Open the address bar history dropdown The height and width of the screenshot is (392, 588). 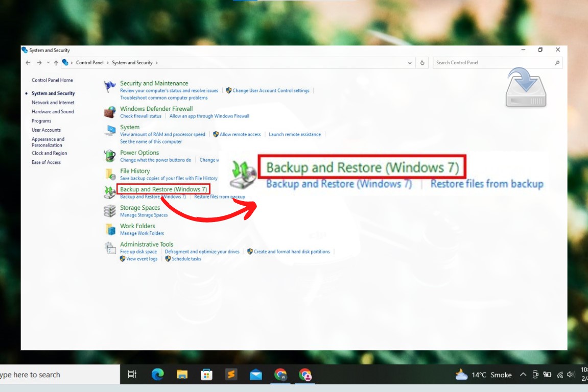pos(410,63)
